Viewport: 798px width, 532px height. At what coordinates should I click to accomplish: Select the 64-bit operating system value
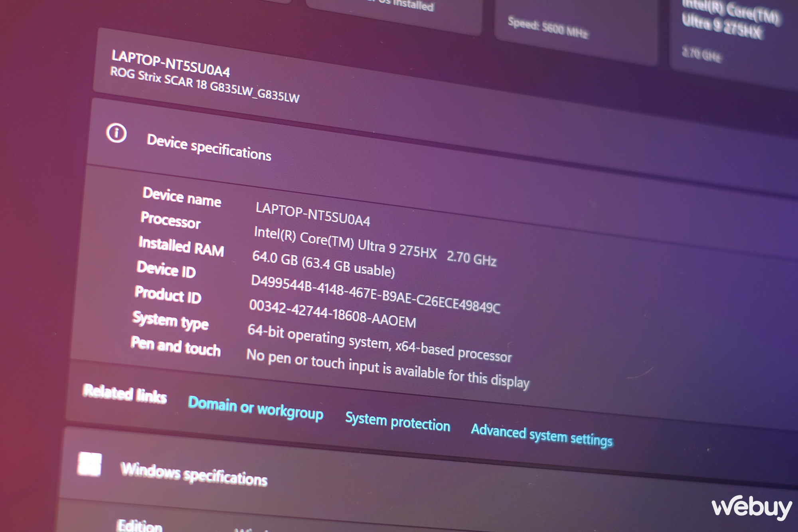[379, 344]
